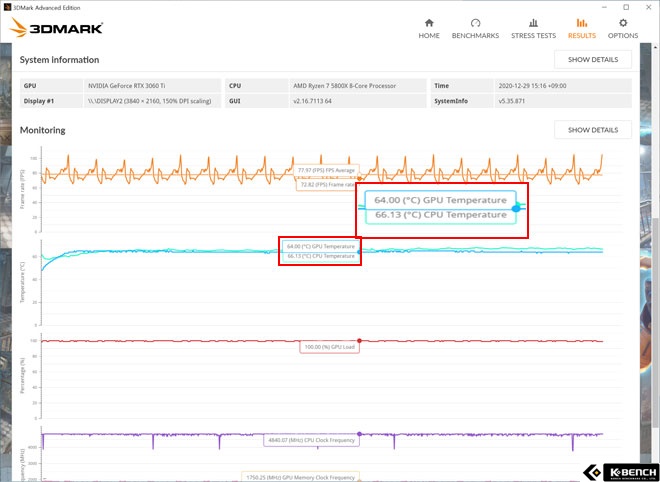Open the BENCHMARKS tab
Image resolution: width=660 pixels, height=482 pixels.
click(x=475, y=29)
